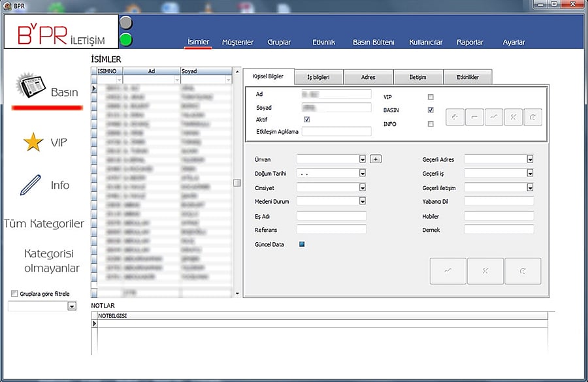Click the names list scroll-down arrow

coord(237,294)
